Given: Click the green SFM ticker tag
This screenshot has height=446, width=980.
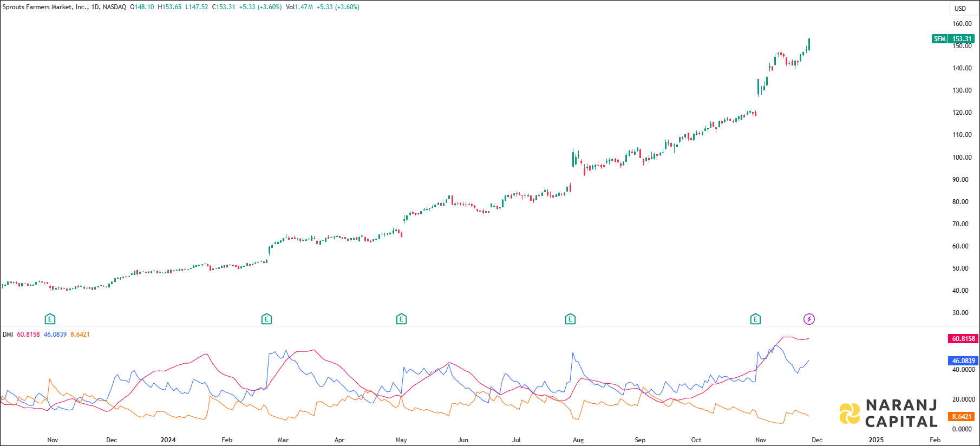Looking at the screenshot, I should [939, 39].
